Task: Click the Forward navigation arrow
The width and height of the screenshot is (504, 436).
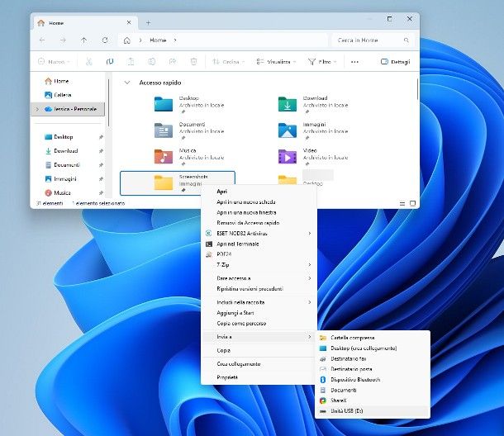Action: 63,40
